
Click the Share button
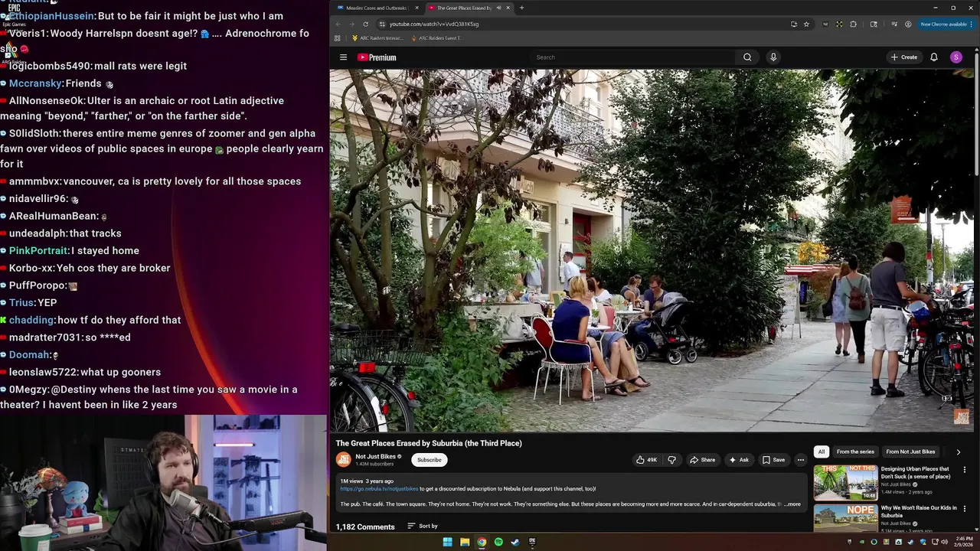click(x=702, y=460)
